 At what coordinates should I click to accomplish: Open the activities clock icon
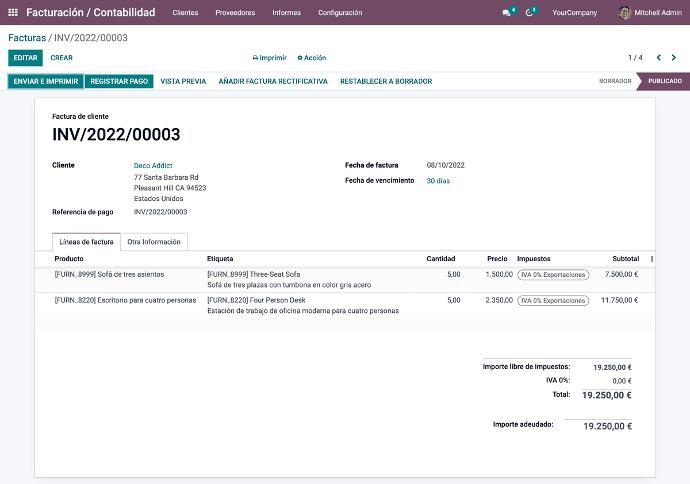pos(530,13)
